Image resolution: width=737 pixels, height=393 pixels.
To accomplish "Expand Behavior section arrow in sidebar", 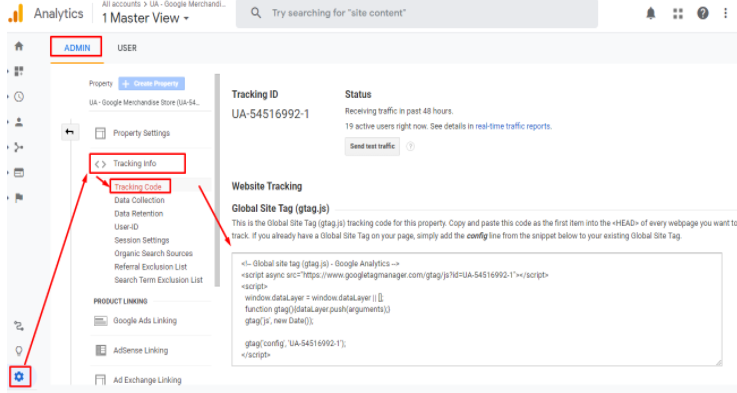I will pos(8,173).
